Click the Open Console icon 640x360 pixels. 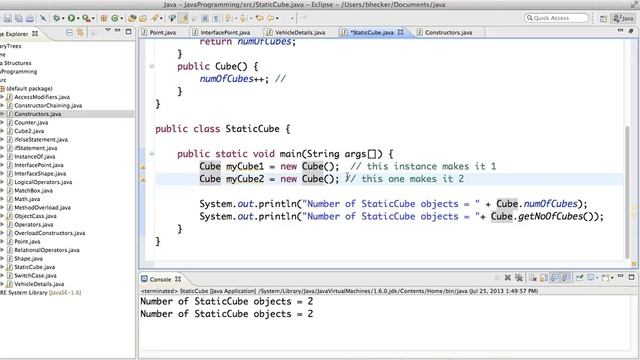606,278
